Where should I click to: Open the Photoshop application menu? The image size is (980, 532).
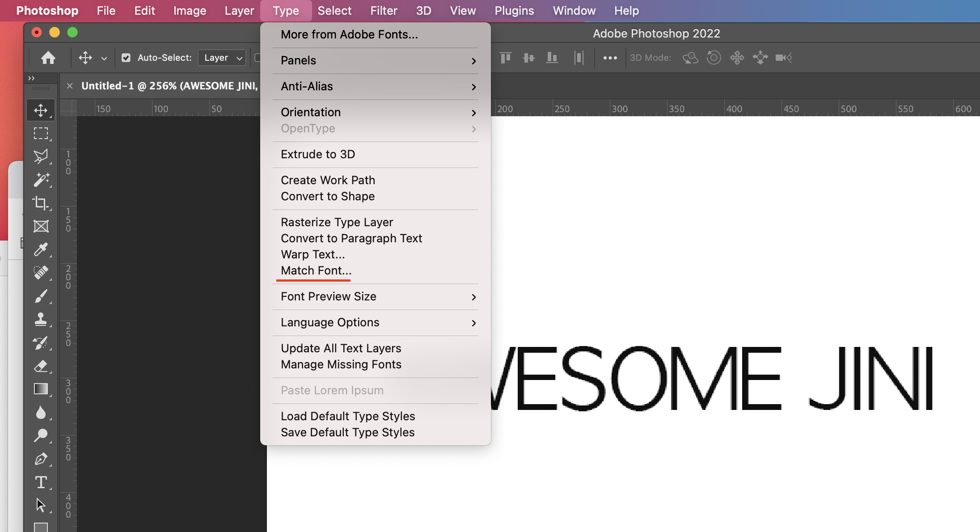point(47,11)
